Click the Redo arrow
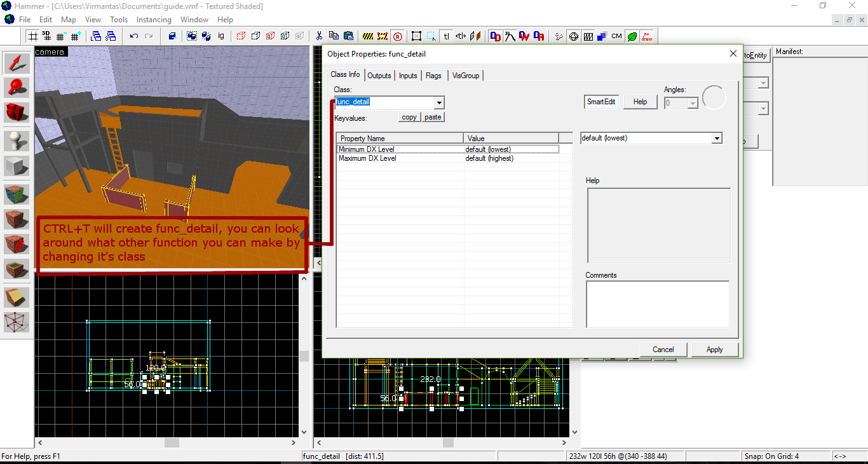The image size is (868, 464). click(x=149, y=36)
